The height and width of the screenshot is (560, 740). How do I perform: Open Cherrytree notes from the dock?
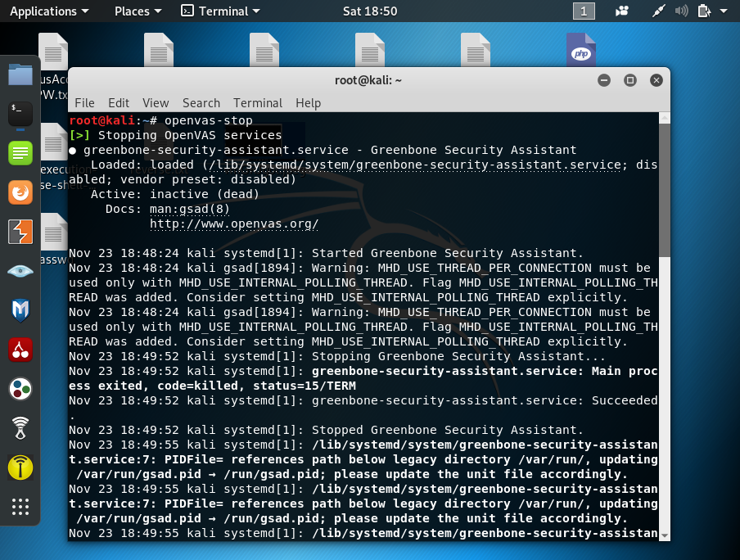[x=20, y=350]
